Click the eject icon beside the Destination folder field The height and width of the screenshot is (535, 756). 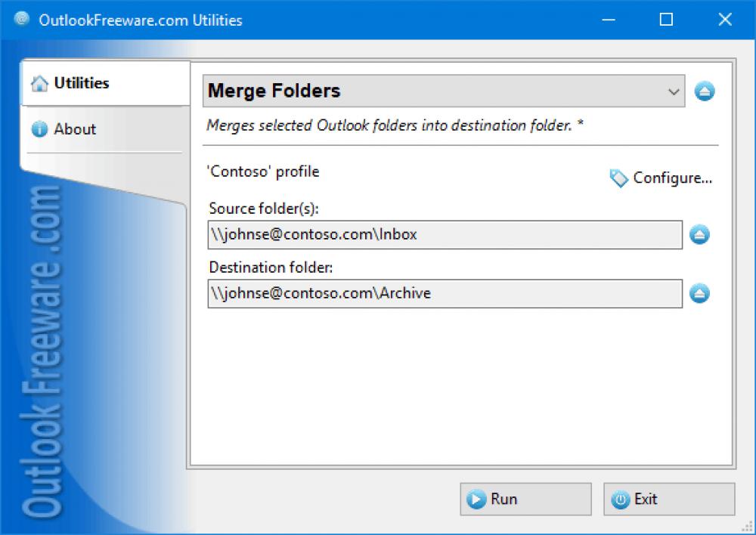pyautogui.click(x=699, y=293)
